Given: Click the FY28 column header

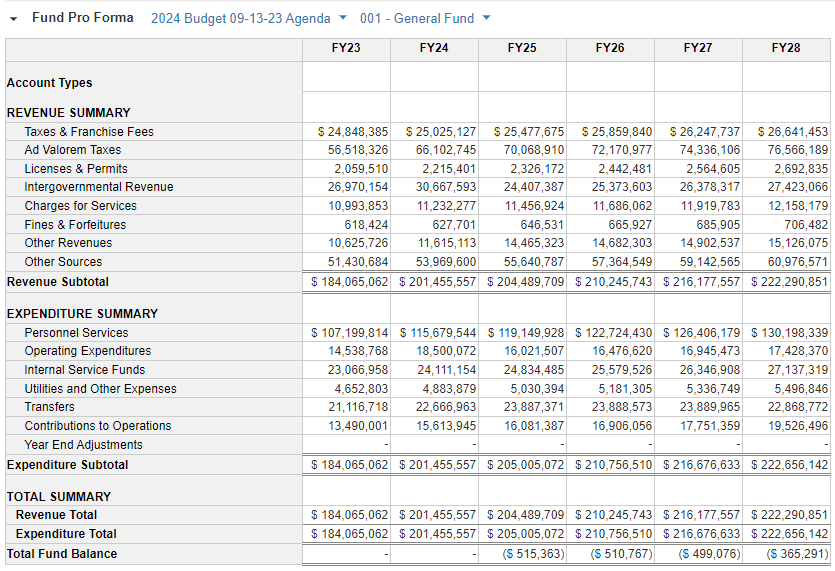Looking at the screenshot, I should point(786,48).
